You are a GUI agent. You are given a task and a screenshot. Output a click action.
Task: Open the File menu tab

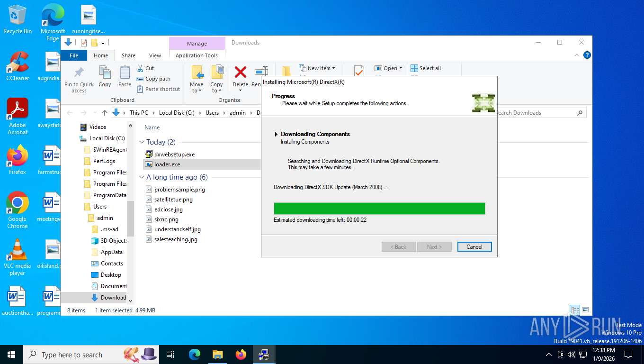[74, 55]
